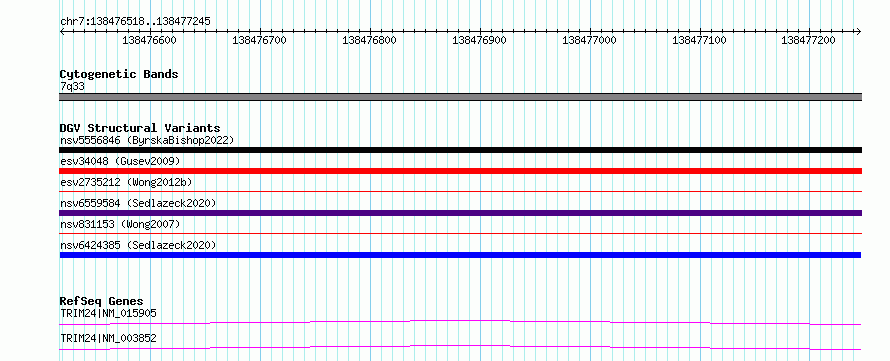
Task: Select the magenta TRIM24 NM_003852 transcript line
Action: 460,347
